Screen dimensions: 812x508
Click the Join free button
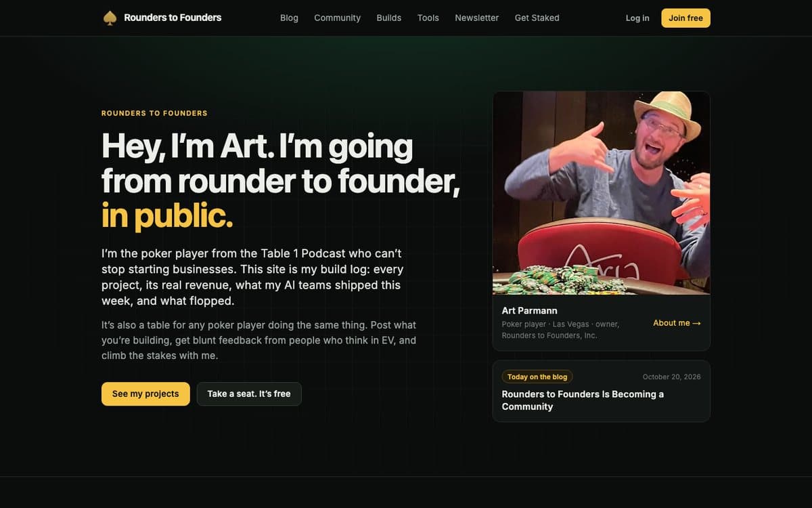686,18
